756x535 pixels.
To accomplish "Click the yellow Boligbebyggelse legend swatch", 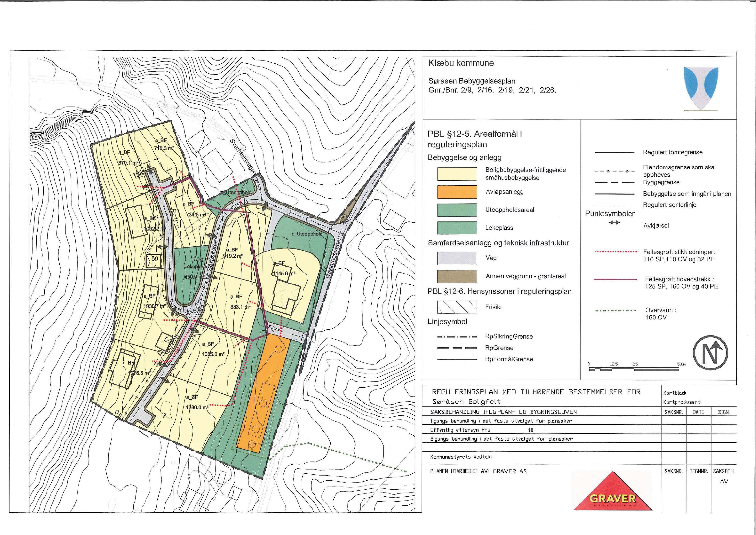I will [x=457, y=174].
